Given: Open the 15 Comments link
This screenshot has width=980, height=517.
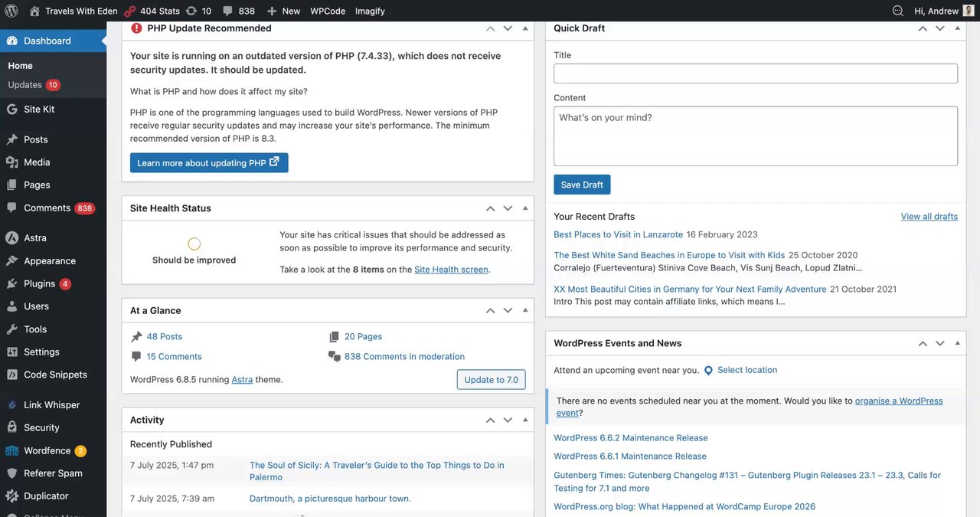Looking at the screenshot, I should point(174,356).
